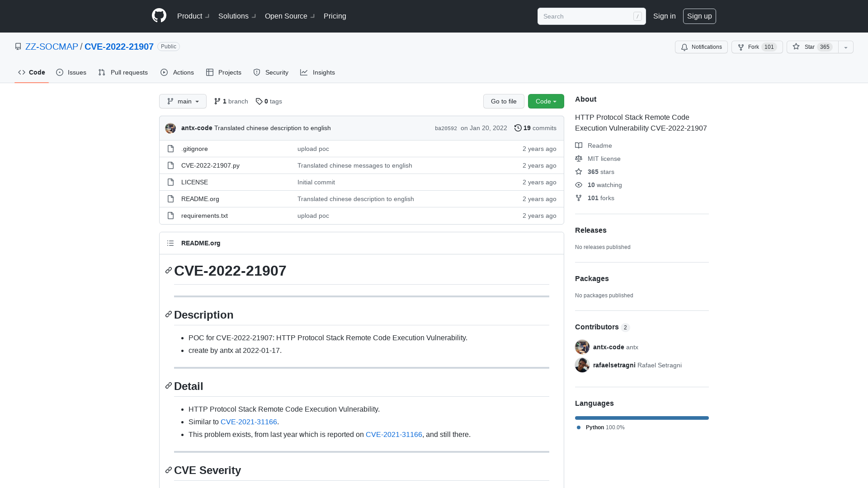868x488 pixels.
Task: Open the Contributors section heading
Action: [597, 327]
